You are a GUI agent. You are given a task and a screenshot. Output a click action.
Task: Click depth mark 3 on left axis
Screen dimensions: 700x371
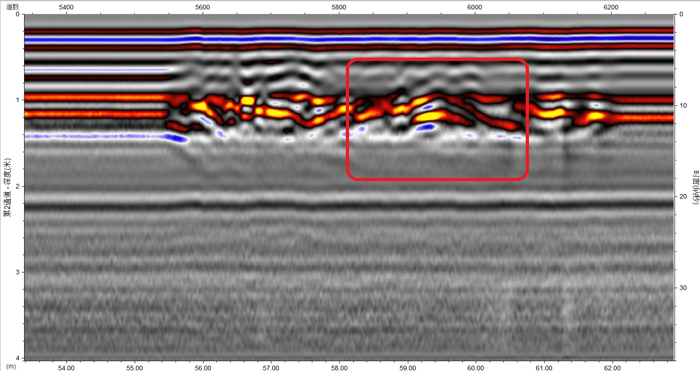point(17,272)
